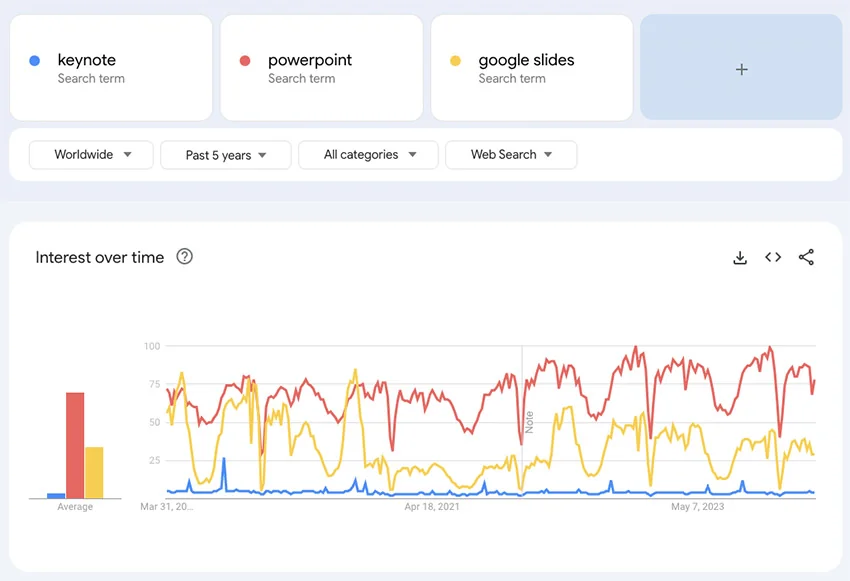
Task: Click the Apr 18, 2021 axis label
Action: 432,506
